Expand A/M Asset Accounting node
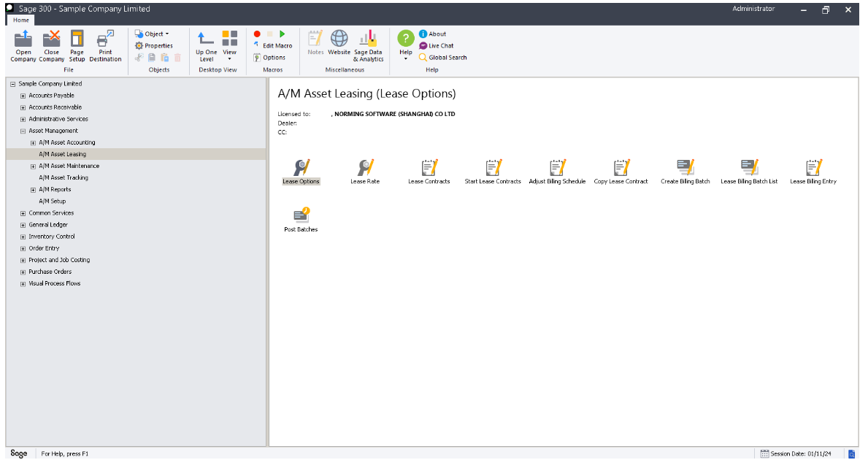 point(33,143)
